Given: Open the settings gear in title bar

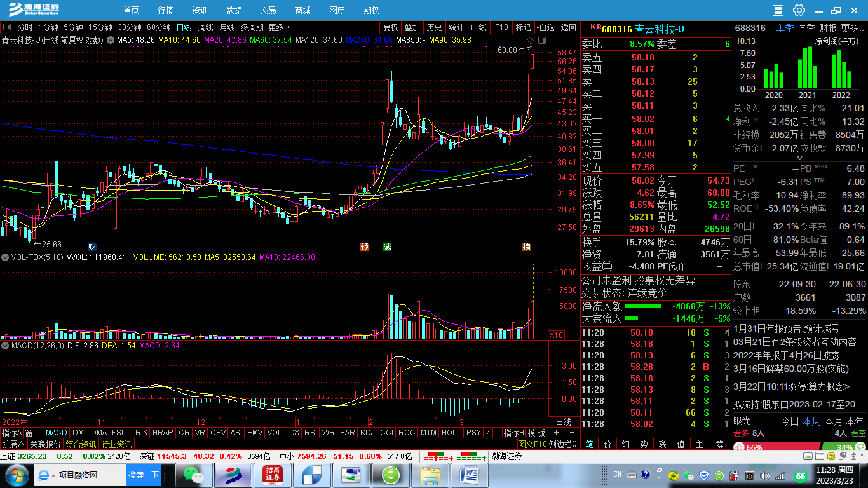Looking at the screenshot, I should [799, 10].
